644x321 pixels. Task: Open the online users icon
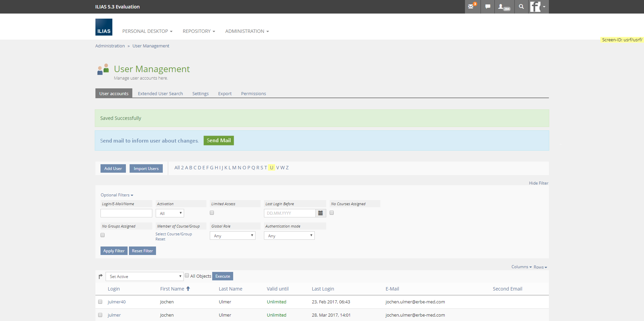(504, 6)
